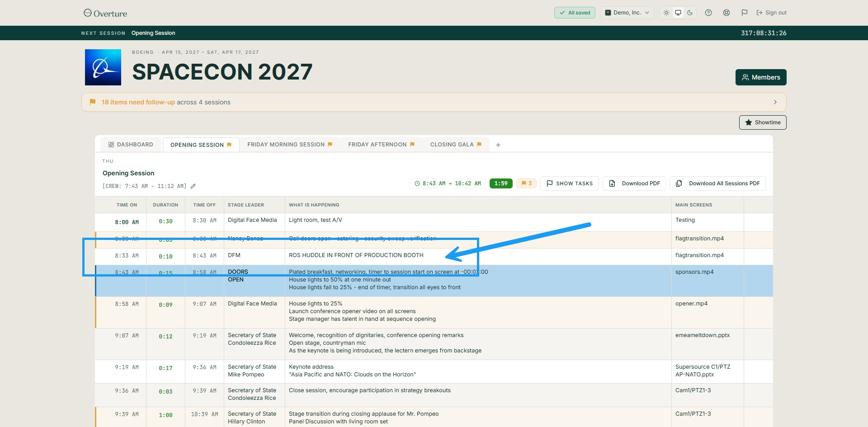868x427 pixels.
Task: Click the Keynote address description cell
Action: tap(478, 371)
